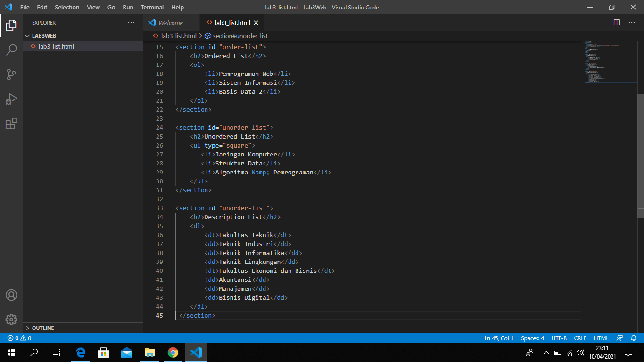Viewport: 644px width, 362px height.
Task: Open Task View on the taskbar
Action: coord(57,352)
